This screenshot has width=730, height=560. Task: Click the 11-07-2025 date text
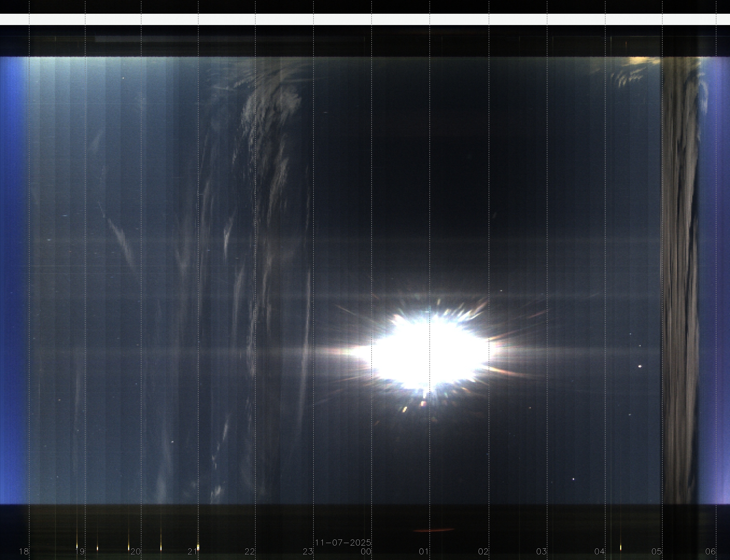(x=343, y=542)
